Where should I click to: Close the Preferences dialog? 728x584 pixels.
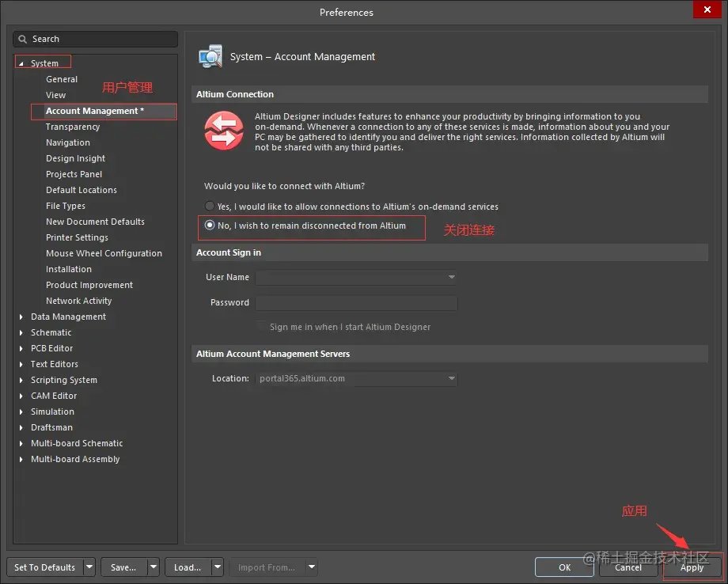pos(707,9)
